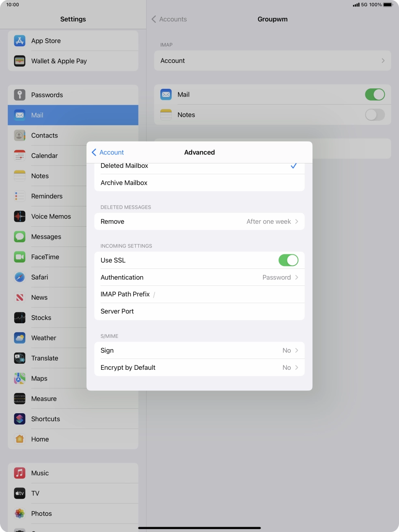Enable the Notes account toggle
This screenshot has height=532, width=399.
tap(374, 115)
